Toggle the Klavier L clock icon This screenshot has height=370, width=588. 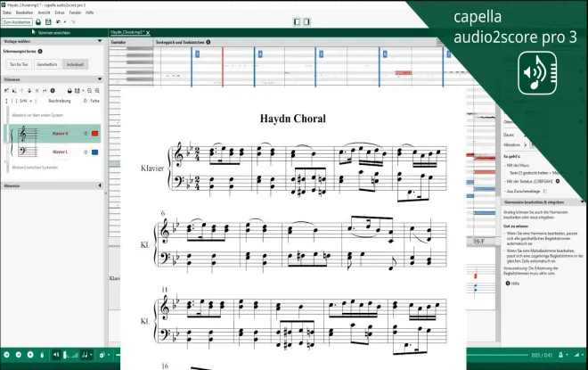[x=86, y=152]
